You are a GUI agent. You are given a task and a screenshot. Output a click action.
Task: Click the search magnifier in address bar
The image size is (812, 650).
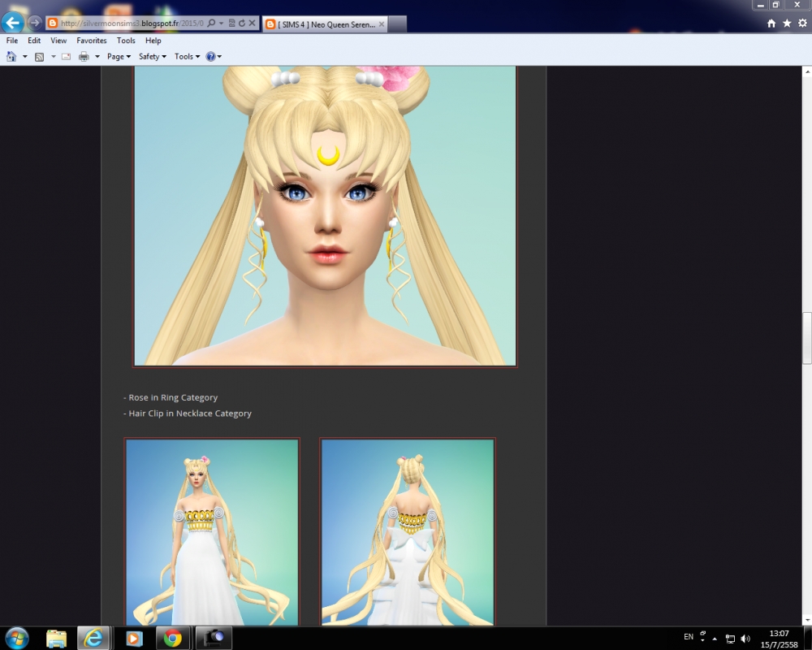coord(211,24)
